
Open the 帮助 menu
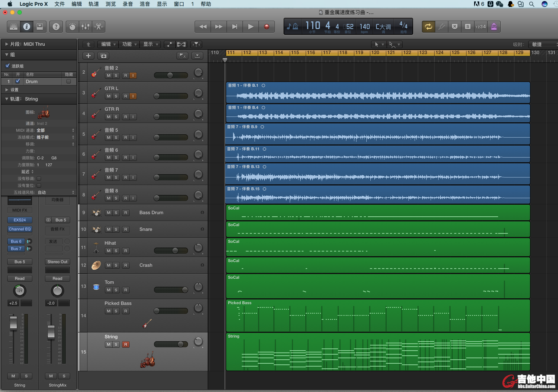(x=206, y=4)
